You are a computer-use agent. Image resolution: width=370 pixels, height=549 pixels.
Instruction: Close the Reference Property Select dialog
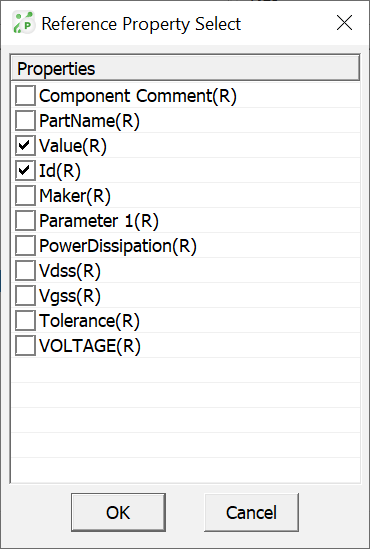tap(344, 23)
